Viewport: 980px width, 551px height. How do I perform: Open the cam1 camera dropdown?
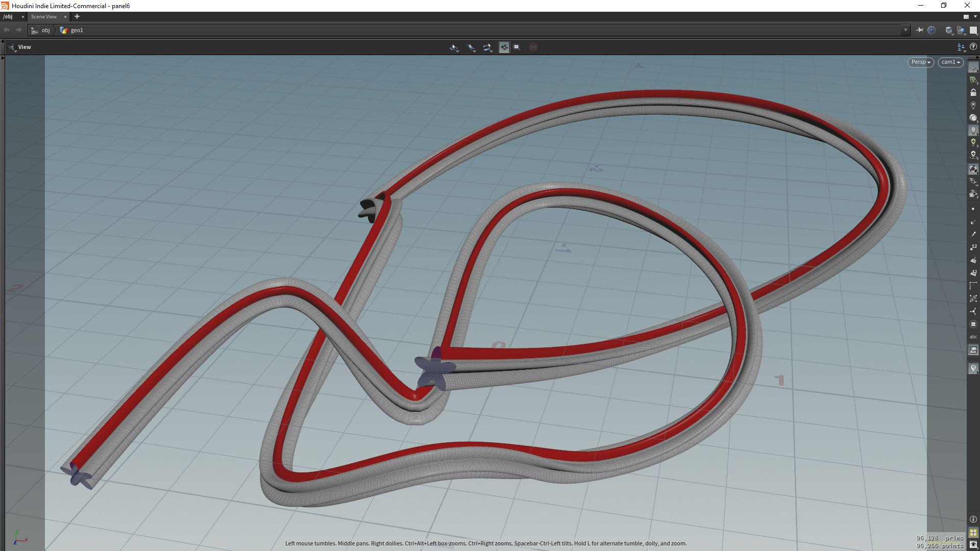[x=950, y=62]
